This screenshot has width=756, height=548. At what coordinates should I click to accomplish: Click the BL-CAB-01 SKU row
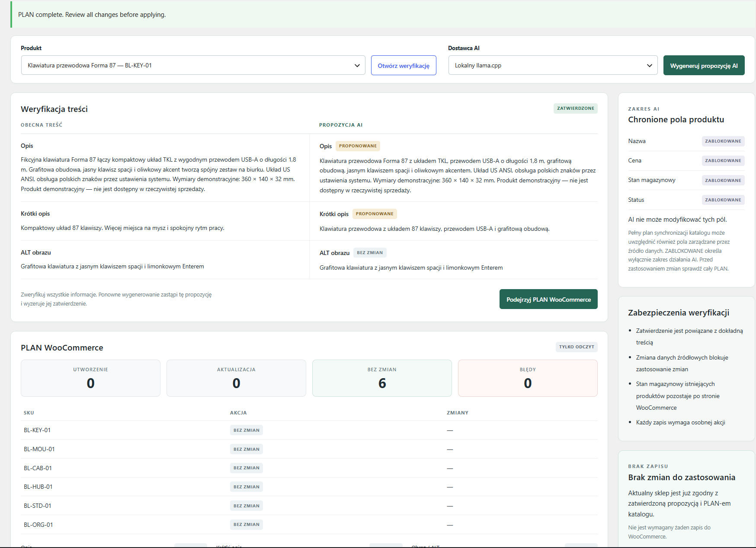(x=309, y=468)
